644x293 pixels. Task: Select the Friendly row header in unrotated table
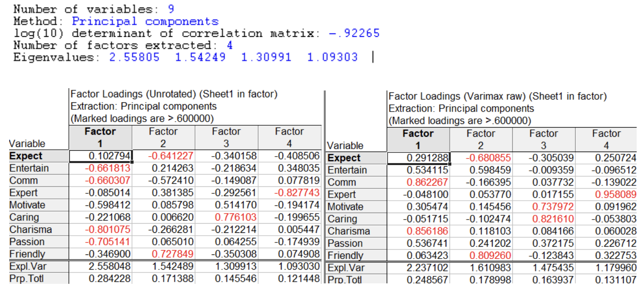[x=39, y=254]
